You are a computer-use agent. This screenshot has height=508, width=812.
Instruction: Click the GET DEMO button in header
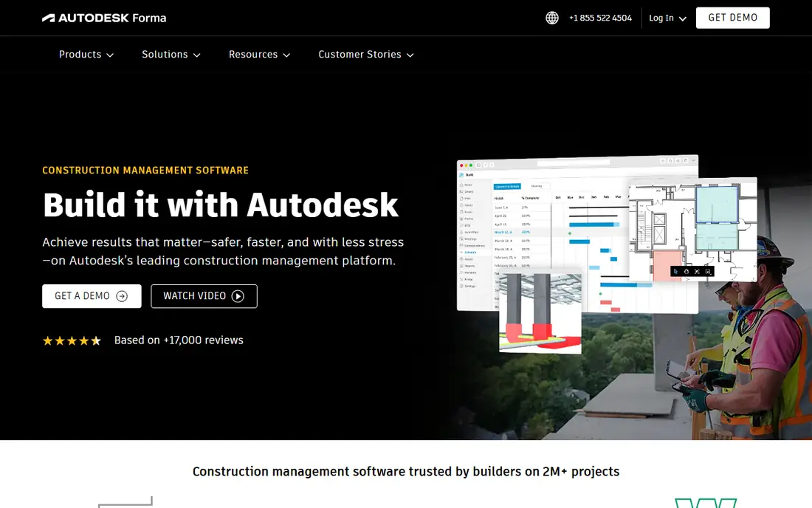coord(732,18)
